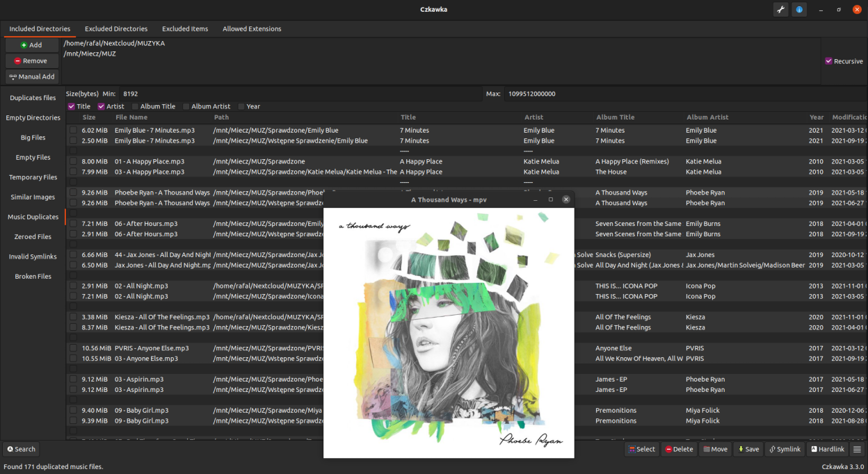The image size is (868, 474).
Task: Toggle the Recursive checkbox
Action: (x=828, y=61)
